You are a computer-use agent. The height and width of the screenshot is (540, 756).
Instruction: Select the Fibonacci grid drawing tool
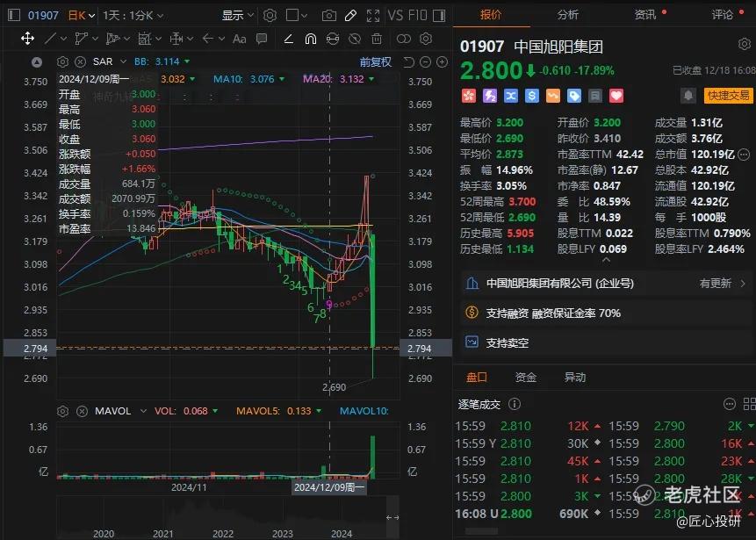tap(145, 38)
